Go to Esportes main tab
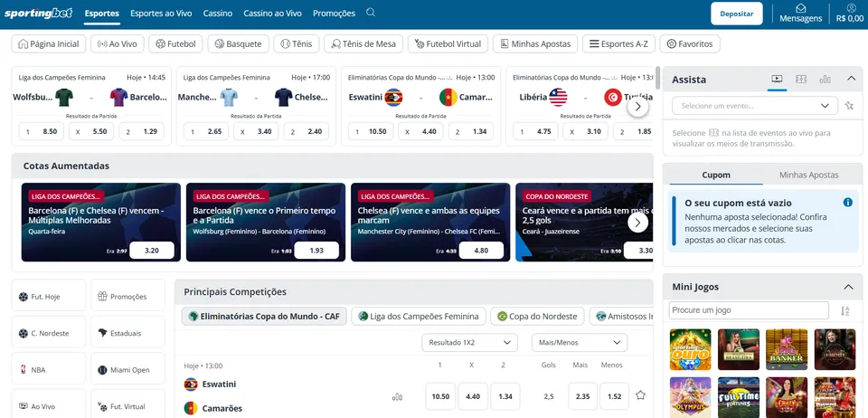This screenshot has width=868, height=418. [x=102, y=14]
